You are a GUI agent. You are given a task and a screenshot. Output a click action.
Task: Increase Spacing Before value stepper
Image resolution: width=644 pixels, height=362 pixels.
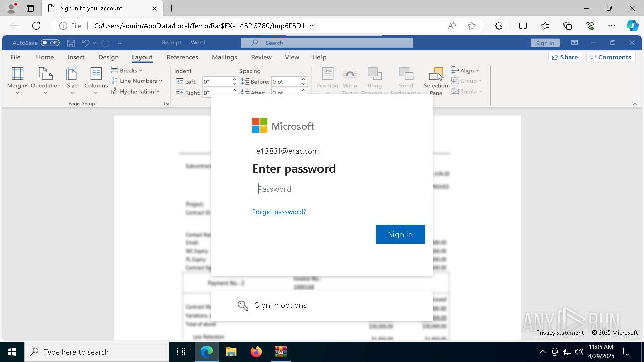[x=303, y=79]
